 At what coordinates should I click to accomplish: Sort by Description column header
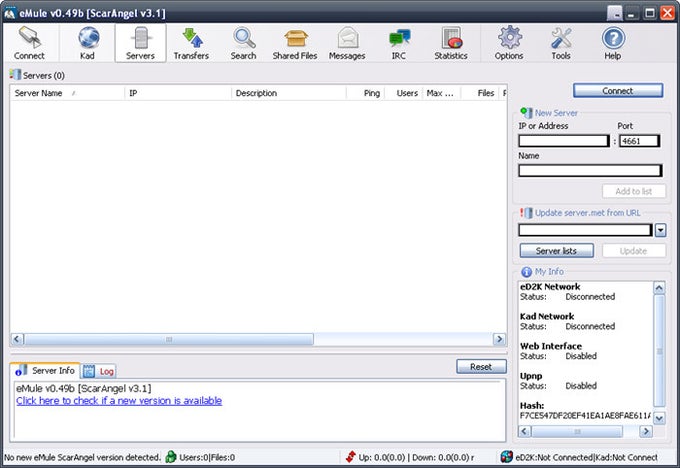[288, 93]
